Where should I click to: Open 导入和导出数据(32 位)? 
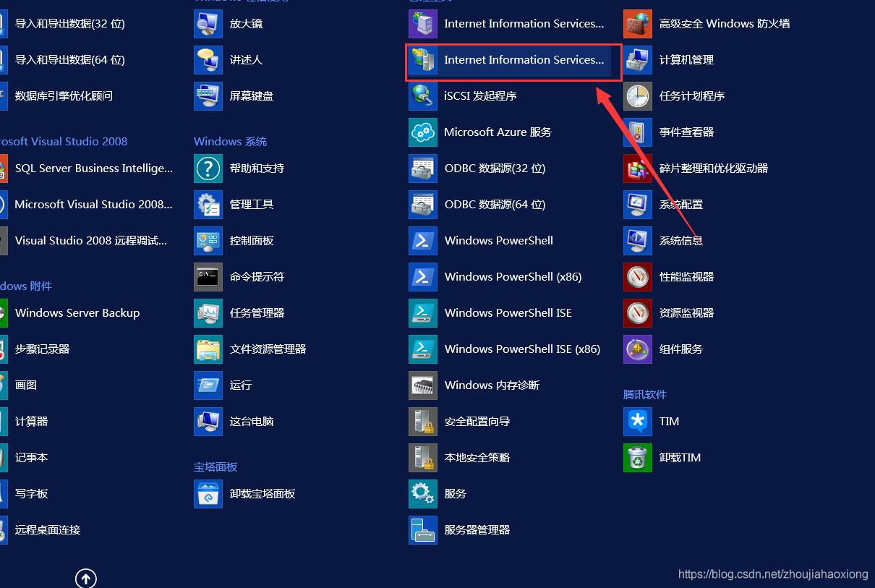(70, 24)
